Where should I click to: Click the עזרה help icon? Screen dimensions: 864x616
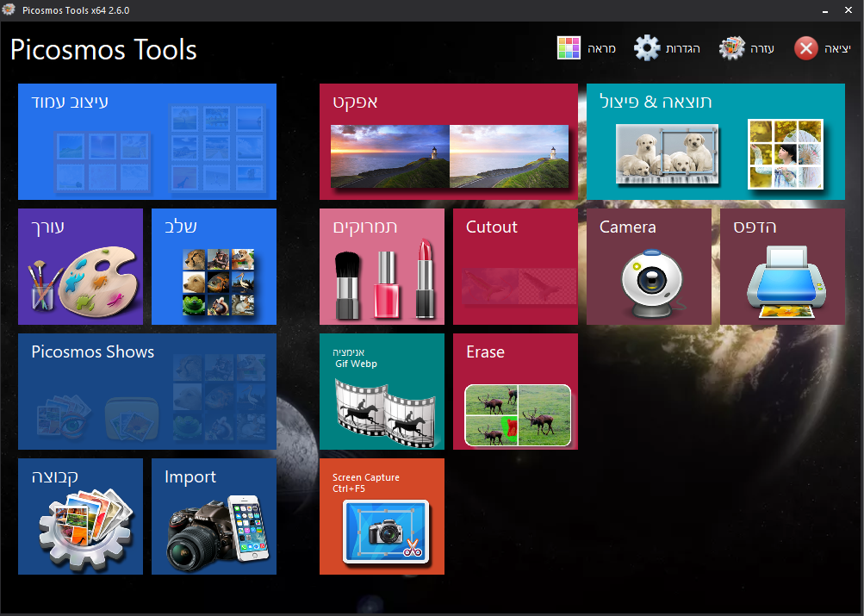pyautogui.click(x=731, y=48)
